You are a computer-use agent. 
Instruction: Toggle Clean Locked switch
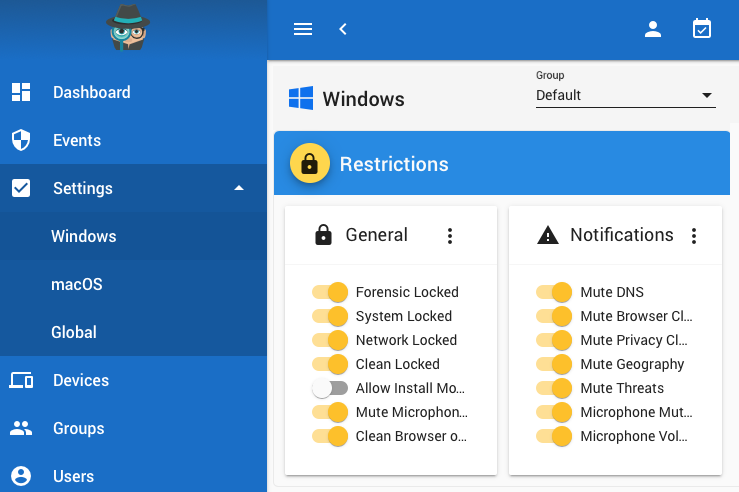(x=330, y=364)
